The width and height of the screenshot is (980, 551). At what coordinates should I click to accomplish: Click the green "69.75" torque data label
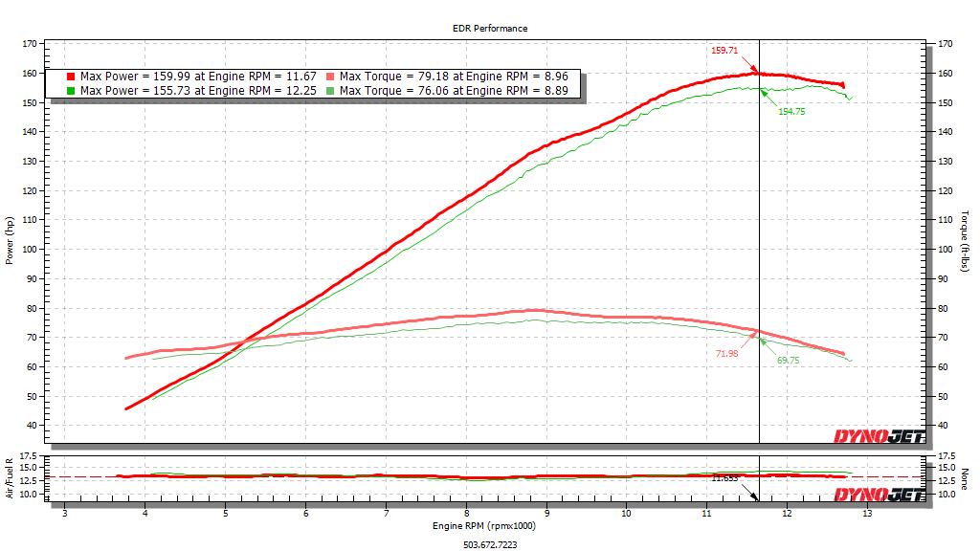coord(789,361)
